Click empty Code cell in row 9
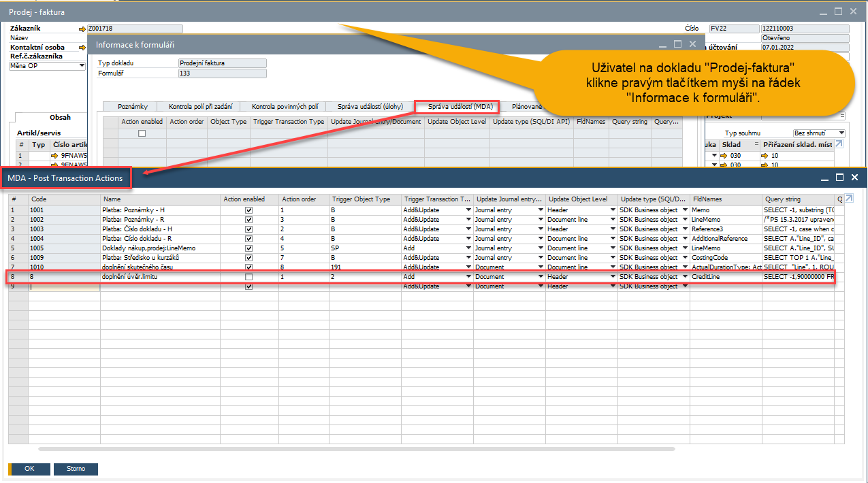This screenshot has height=483, width=868. pos(64,286)
